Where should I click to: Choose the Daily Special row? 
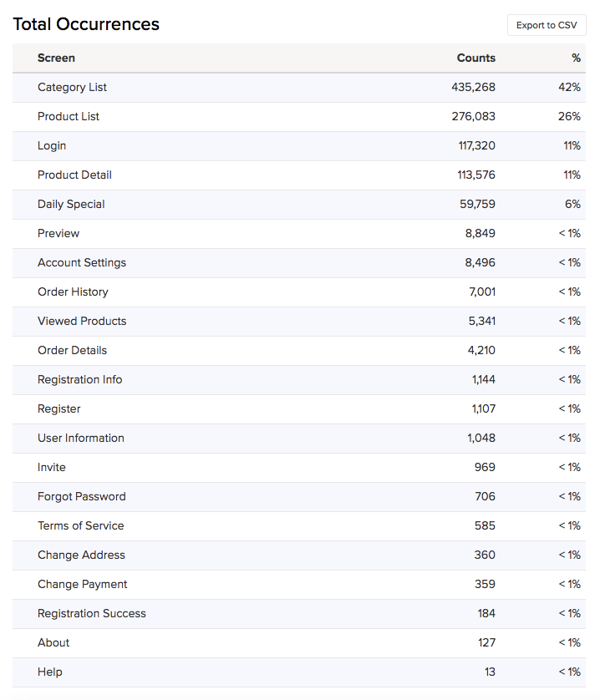[71, 204]
